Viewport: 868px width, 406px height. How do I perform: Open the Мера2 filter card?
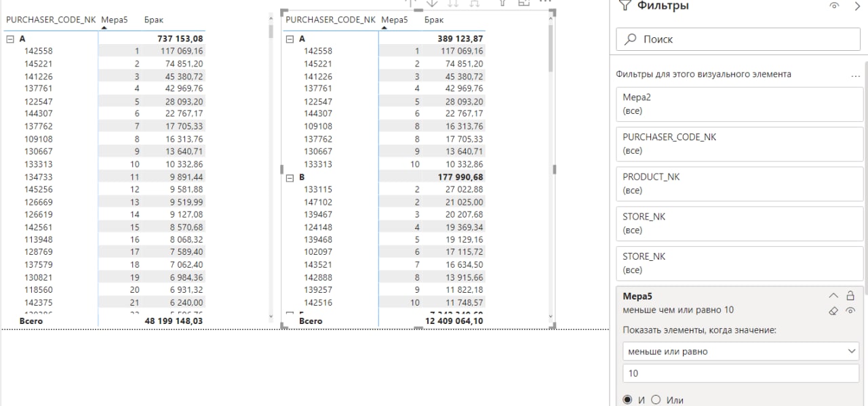tap(739, 104)
